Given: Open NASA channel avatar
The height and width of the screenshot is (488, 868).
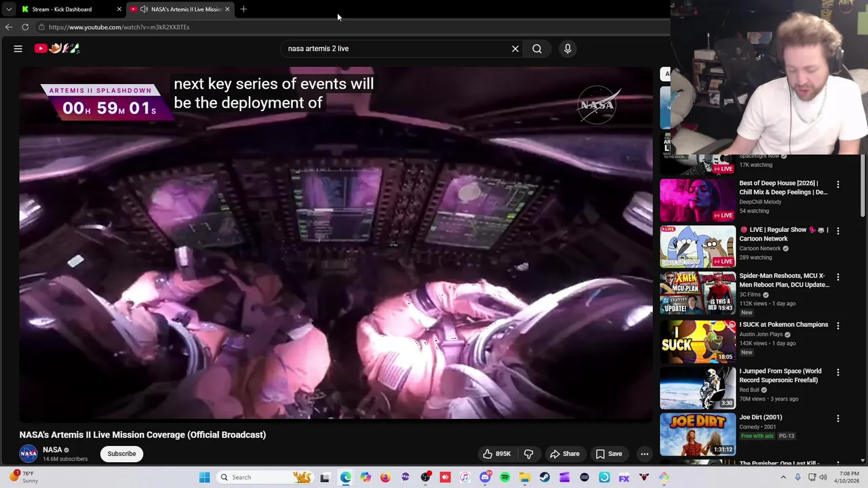Looking at the screenshot, I should tap(28, 453).
